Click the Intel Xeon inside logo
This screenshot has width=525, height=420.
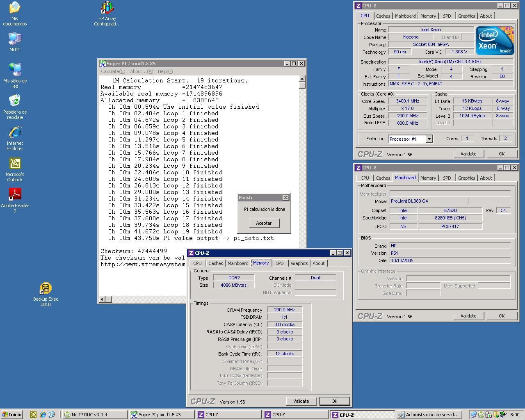click(x=495, y=40)
